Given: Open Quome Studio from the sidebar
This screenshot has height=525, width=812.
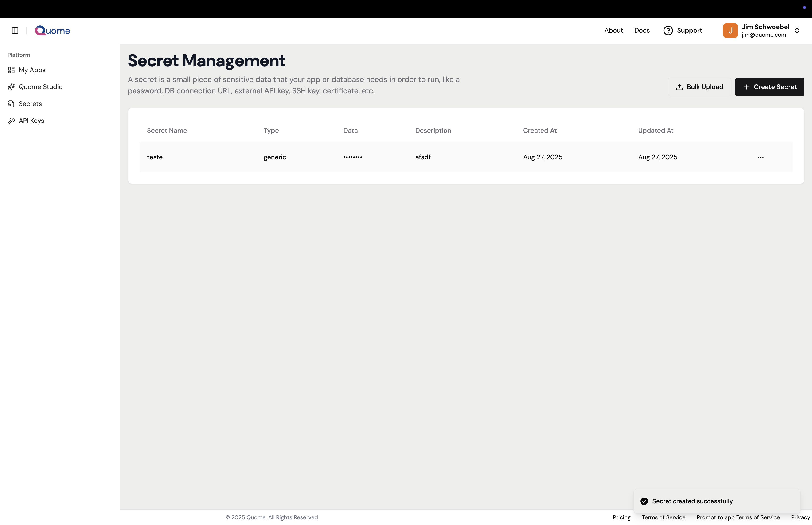Looking at the screenshot, I should [x=41, y=86].
